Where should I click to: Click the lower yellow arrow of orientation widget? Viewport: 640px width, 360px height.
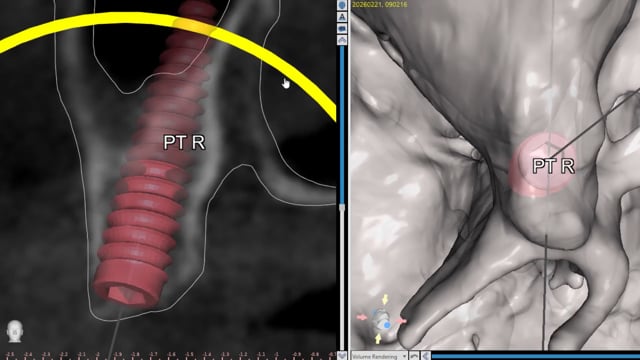[x=378, y=338]
